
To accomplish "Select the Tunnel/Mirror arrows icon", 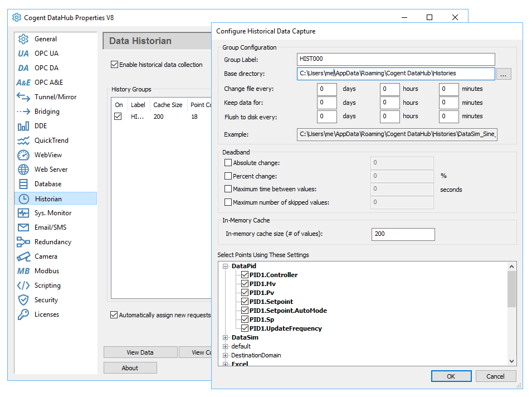I will click(x=23, y=97).
